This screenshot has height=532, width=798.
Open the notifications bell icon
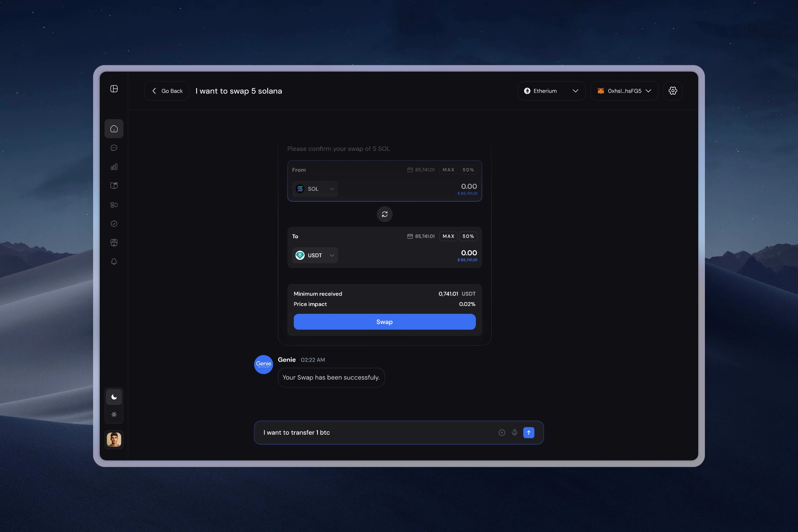[114, 261]
